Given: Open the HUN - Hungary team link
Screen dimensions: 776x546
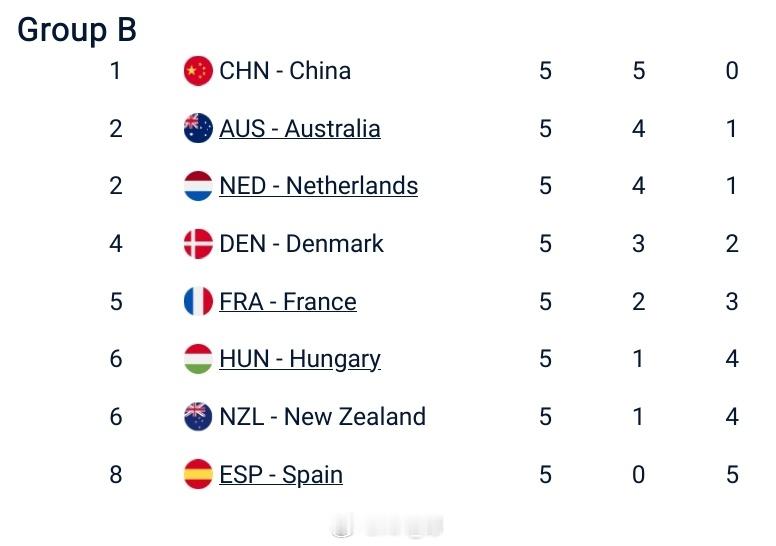Looking at the screenshot, I should pyautogui.click(x=300, y=359).
